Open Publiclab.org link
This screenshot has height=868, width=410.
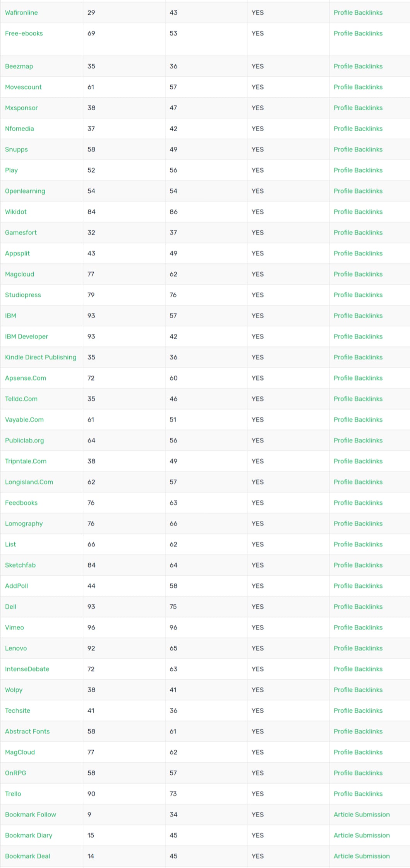(x=24, y=441)
